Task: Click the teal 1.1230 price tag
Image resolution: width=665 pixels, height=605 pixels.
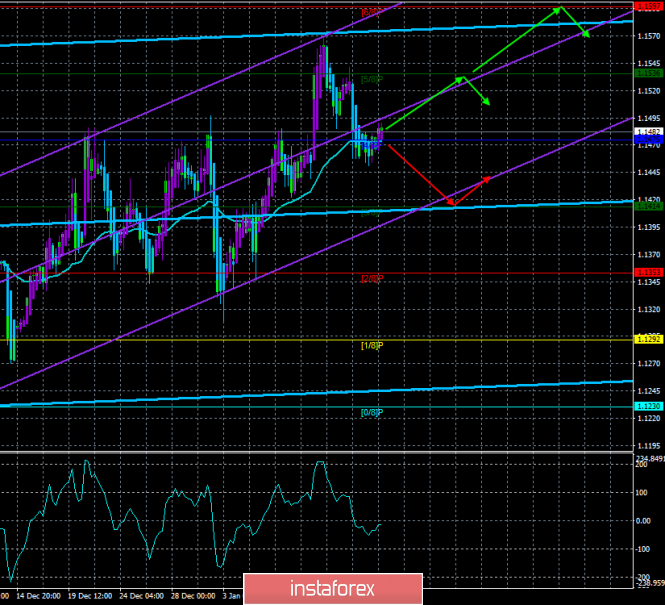Action: [x=649, y=406]
